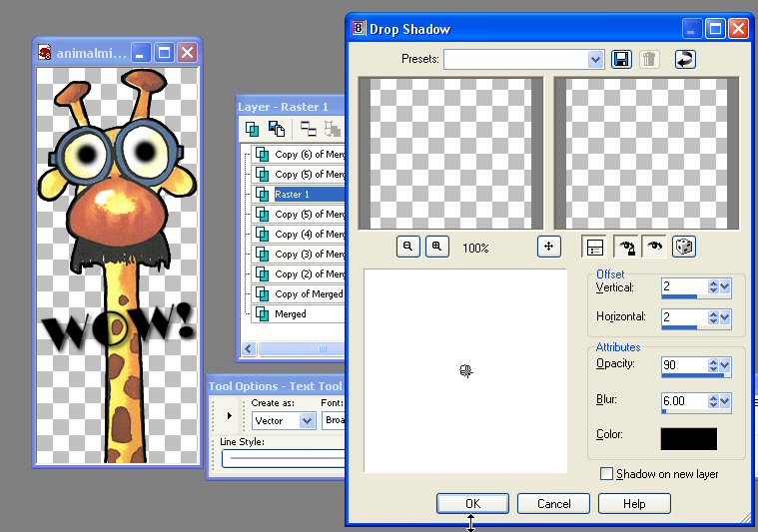This screenshot has width=758, height=532.
Task: Click the layer group icon in Layer palette toolbar
Action: [x=308, y=129]
